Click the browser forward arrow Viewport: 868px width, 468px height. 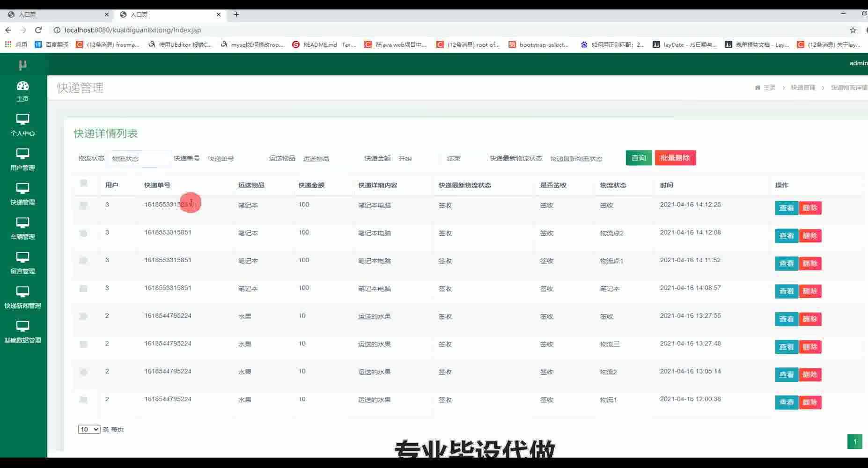(x=23, y=30)
